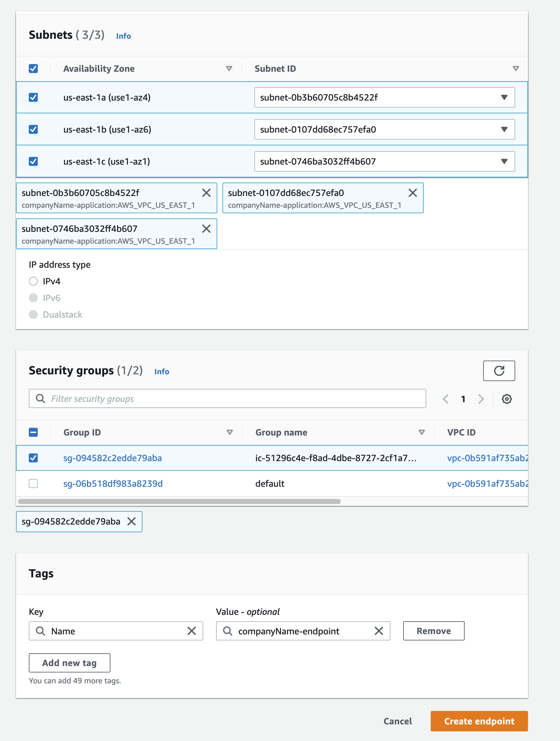The height and width of the screenshot is (741, 560).
Task: Select the default security group checkbox
Action: (33, 484)
